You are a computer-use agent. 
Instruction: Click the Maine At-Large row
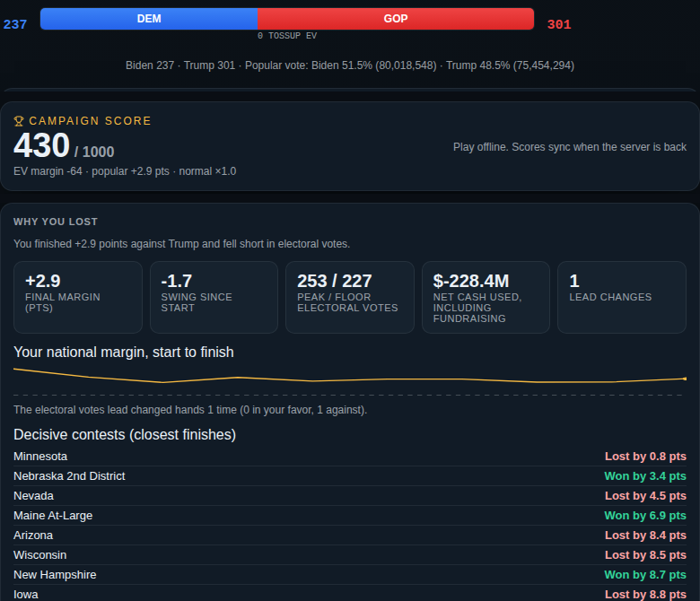(x=350, y=515)
